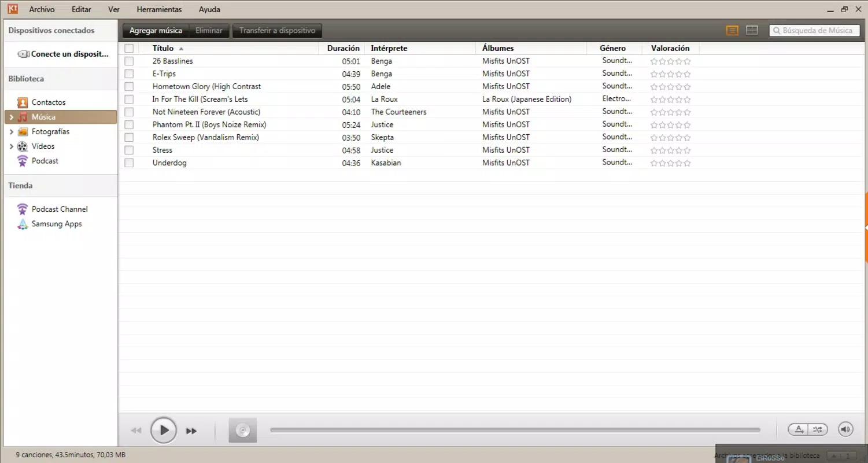
Task: Click the Fotografías picture icon
Action: pos(23,132)
